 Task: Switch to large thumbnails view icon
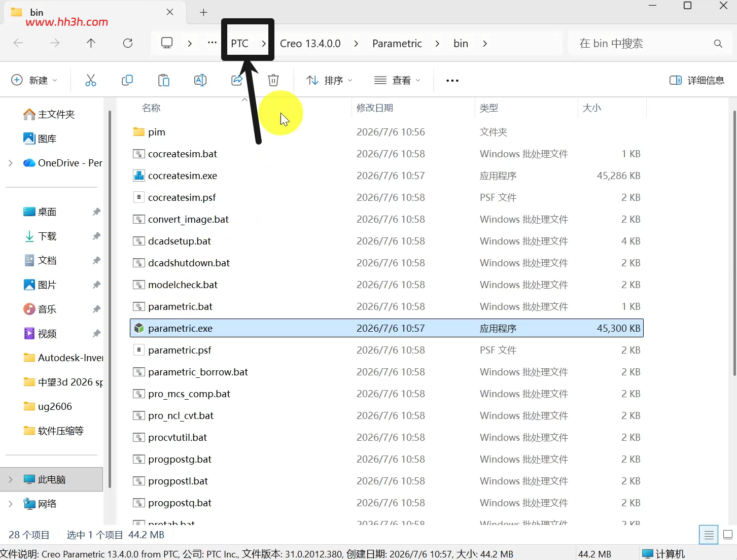coord(728,535)
